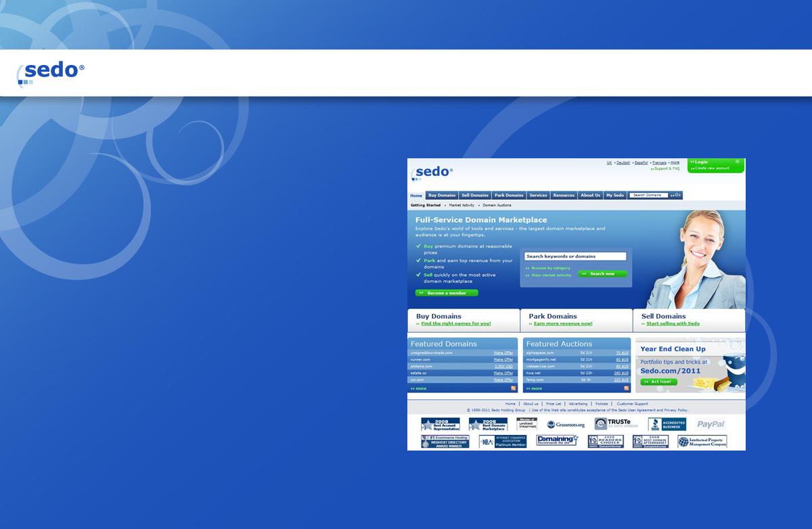Image resolution: width=812 pixels, height=529 pixels.
Task: Open the Featured Auctions RSS feed icon
Action: [x=626, y=388]
